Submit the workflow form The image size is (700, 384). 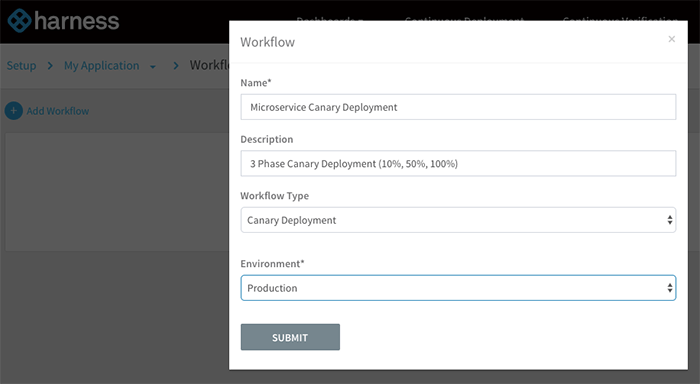click(290, 337)
